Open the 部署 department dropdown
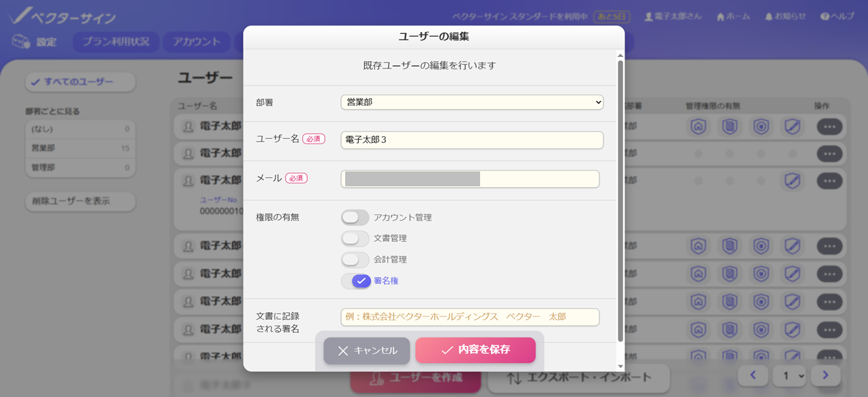This screenshot has width=868, height=397. click(x=472, y=102)
